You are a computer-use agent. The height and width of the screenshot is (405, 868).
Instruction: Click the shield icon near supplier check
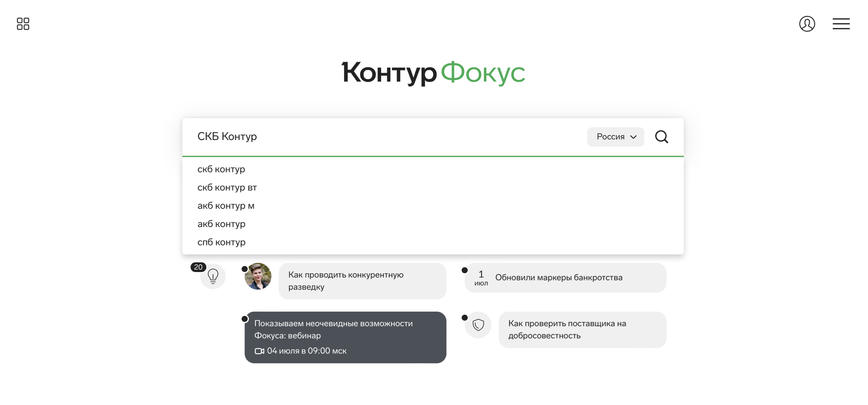pyautogui.click(x=478, y=325)
